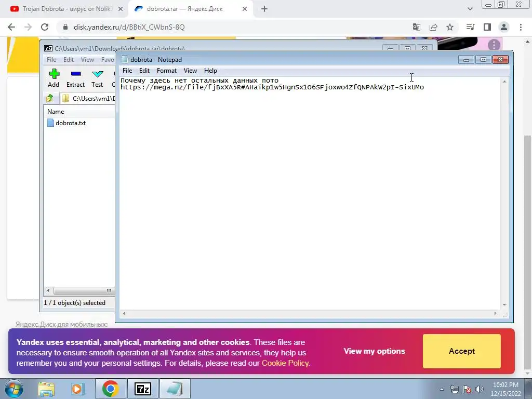This screenshot has height=399, width=532.
Task: Close the Trojan Dobrota YouTube tab
Action: point(120,9)
